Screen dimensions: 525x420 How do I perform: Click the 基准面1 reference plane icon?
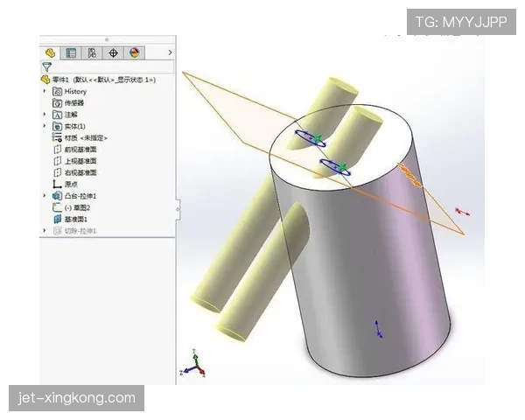(58, 219)
